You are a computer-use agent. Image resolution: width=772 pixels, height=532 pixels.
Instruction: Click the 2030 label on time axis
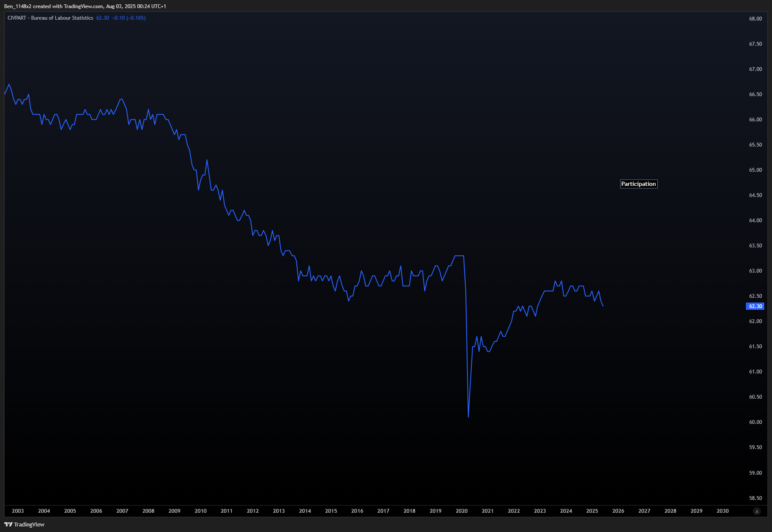tap(723, 511)
